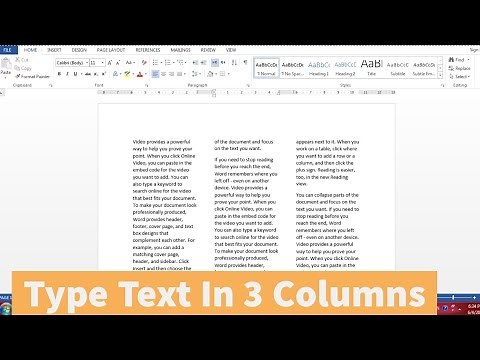This screenshot has width=480, height=360.
Task: Justify the paragraph text
Action: (179, 74)
